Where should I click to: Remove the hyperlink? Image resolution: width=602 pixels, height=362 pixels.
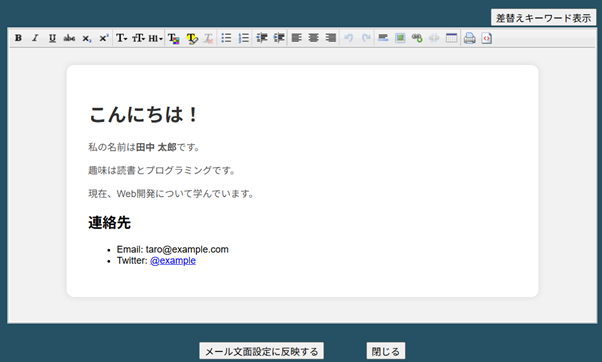point(434,38)
